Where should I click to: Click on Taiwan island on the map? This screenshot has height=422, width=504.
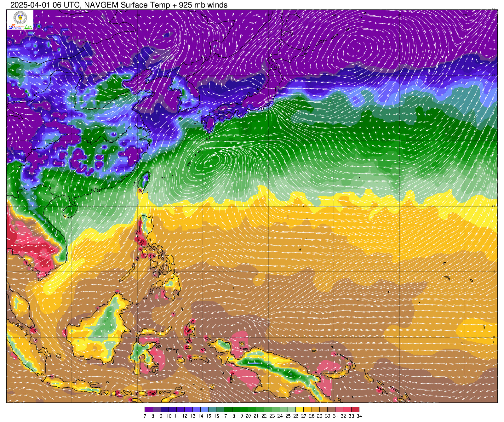click(x=145, y=181)
